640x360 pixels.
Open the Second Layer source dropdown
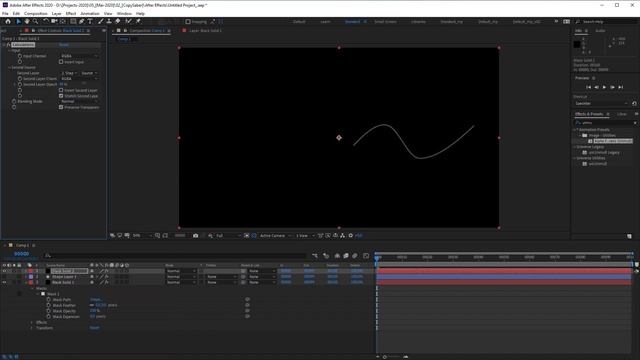point(89,73)
